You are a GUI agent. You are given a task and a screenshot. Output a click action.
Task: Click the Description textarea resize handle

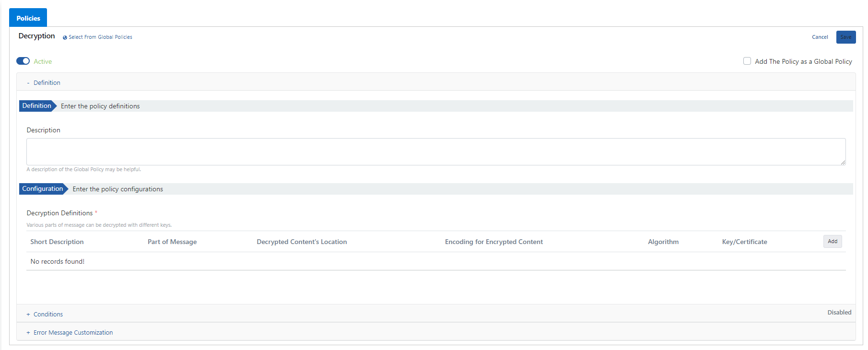point(843,163)
